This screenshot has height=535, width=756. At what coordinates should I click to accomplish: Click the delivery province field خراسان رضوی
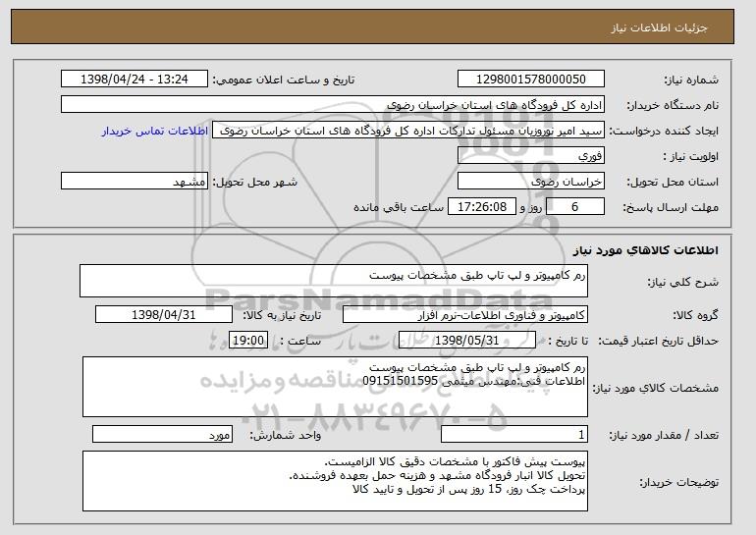click(531, 182)
